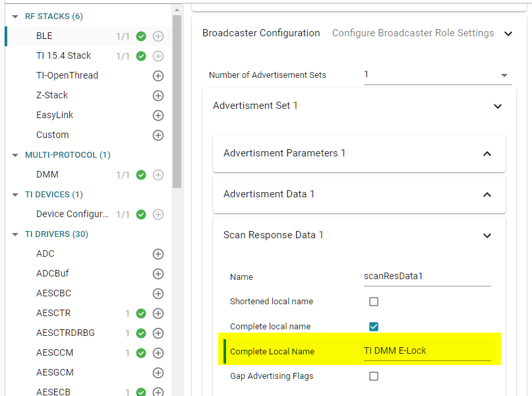Toggle the Gap Advertising Flags checkbox
The height and width of the screenshot is (396, 532).
374,376
